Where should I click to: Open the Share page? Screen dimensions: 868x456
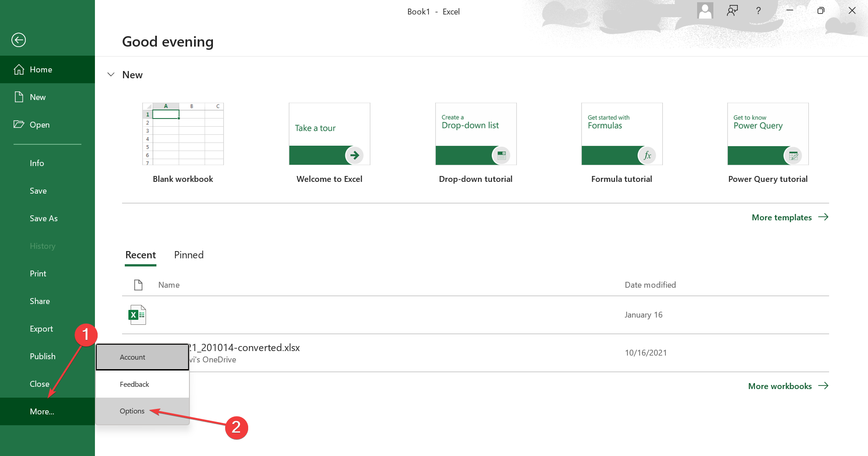pyautogui.click(x=47, y=301)
